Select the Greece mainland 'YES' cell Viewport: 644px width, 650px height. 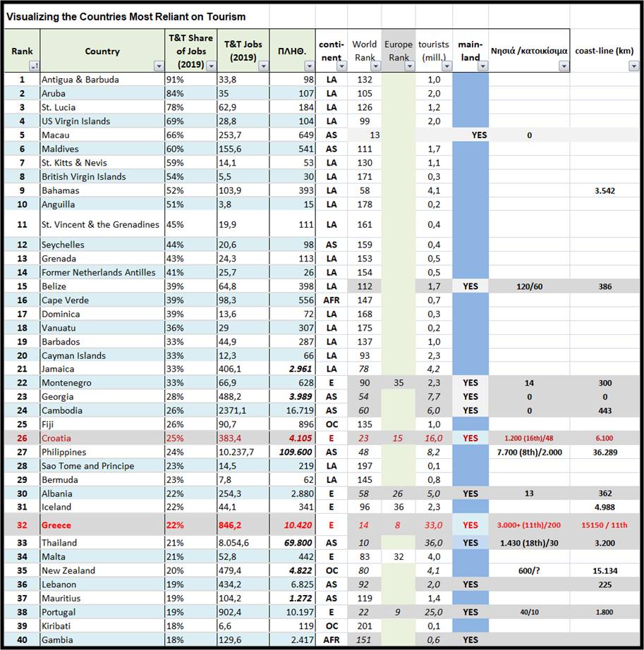[470, 525]
